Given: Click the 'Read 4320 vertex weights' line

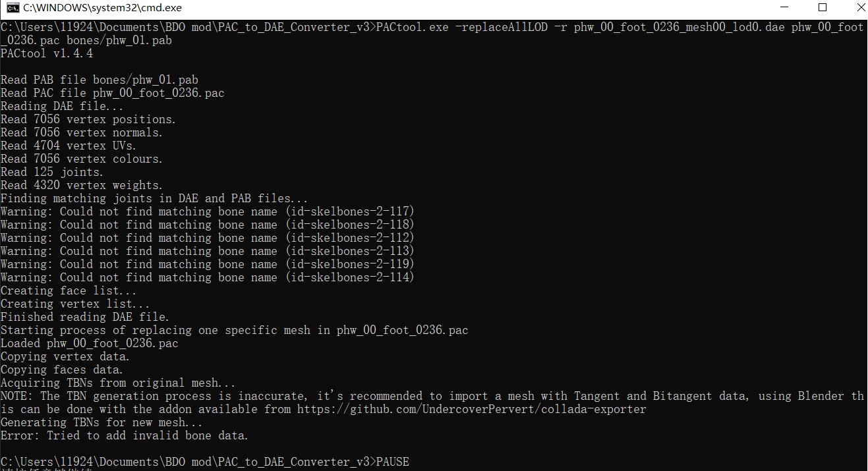Looking at the screenshot, I should (x=82, y=185).
